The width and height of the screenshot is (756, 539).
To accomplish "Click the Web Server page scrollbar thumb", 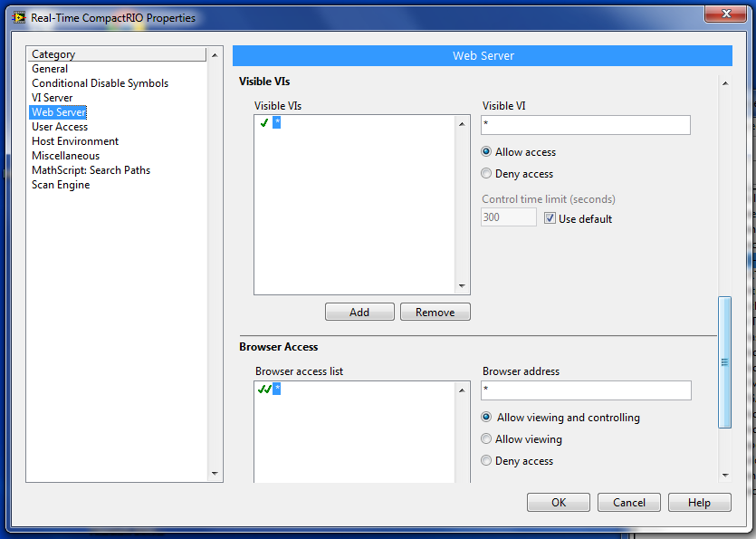I will click(x=724, y=362).
